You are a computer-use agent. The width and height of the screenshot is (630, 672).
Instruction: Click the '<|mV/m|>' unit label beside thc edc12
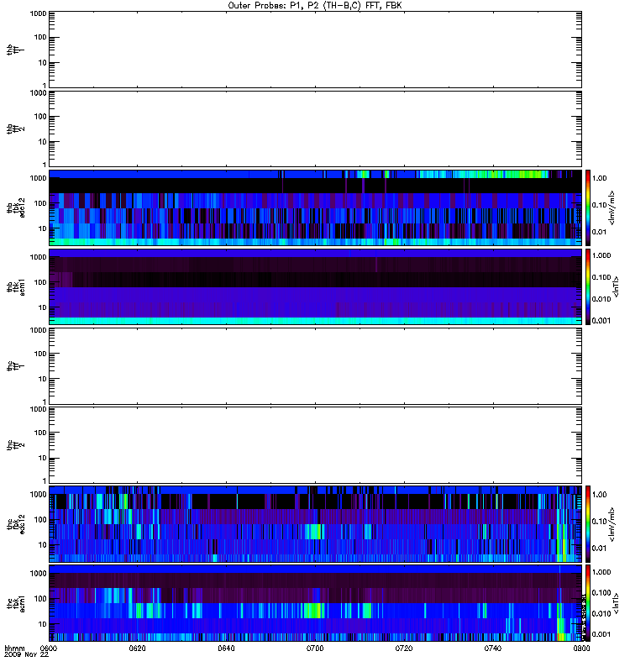[x=612, y=524]
